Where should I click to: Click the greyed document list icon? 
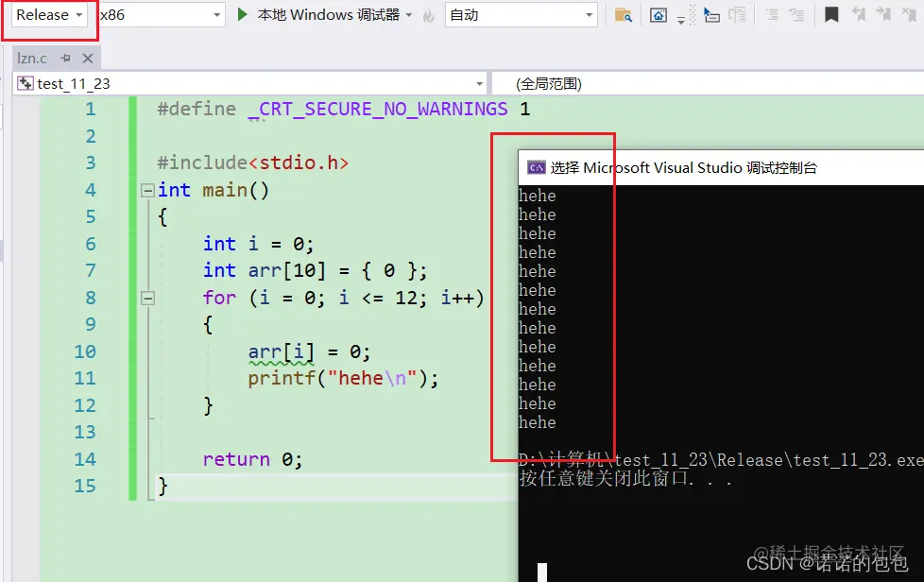pos(737,15)
